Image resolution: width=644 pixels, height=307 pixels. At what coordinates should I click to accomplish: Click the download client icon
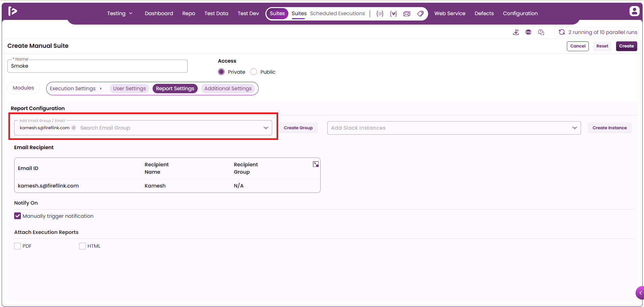(516, 32)
